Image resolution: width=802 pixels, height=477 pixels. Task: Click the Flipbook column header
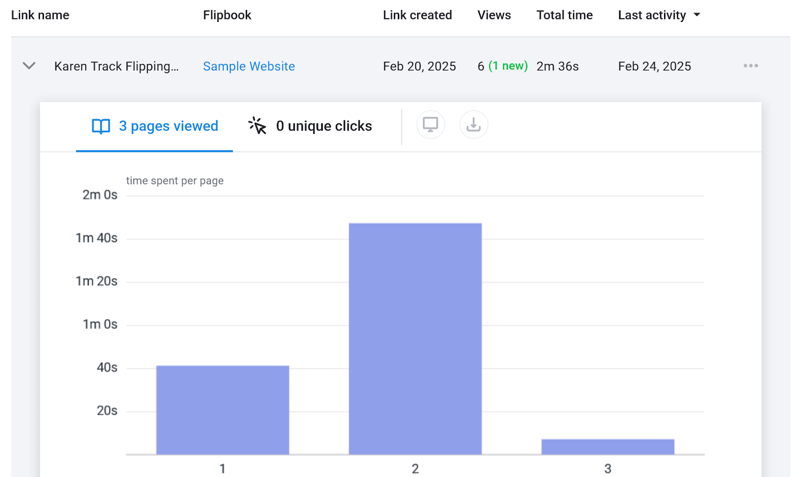click(x=227, y=15)
